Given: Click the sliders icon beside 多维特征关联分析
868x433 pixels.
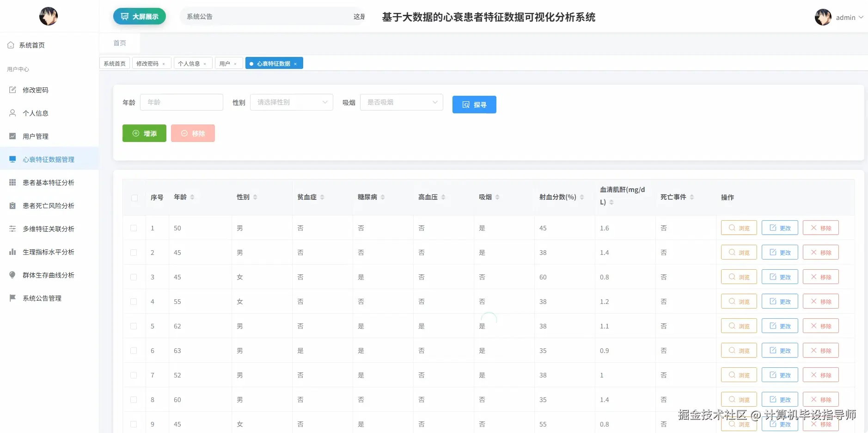Looking at the screenshot, I should 12,229.
